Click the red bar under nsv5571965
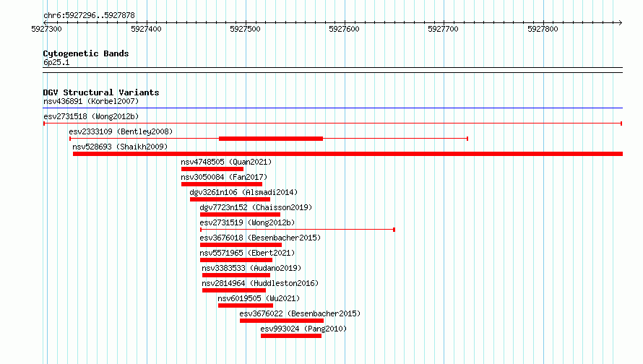Screen dimensions: 643x364 coord(236,260)
